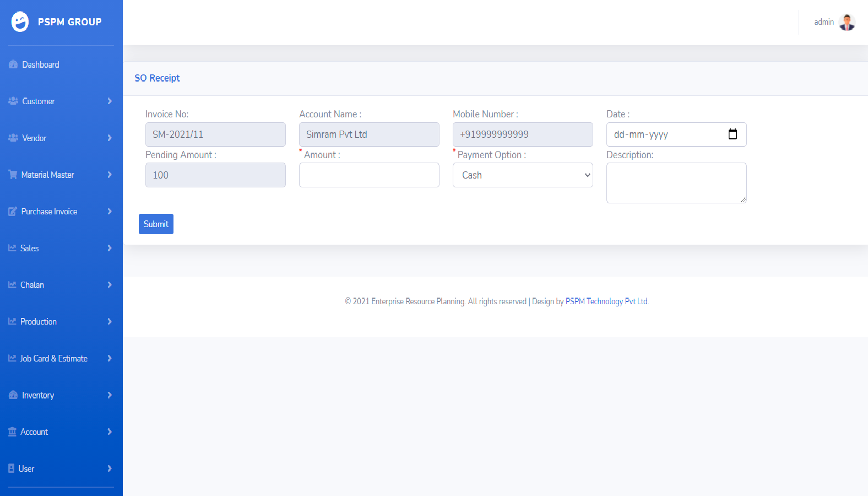This screenshot has width=868, height=496.
Task: Focus the Description text area
Action: click(676, 183)
